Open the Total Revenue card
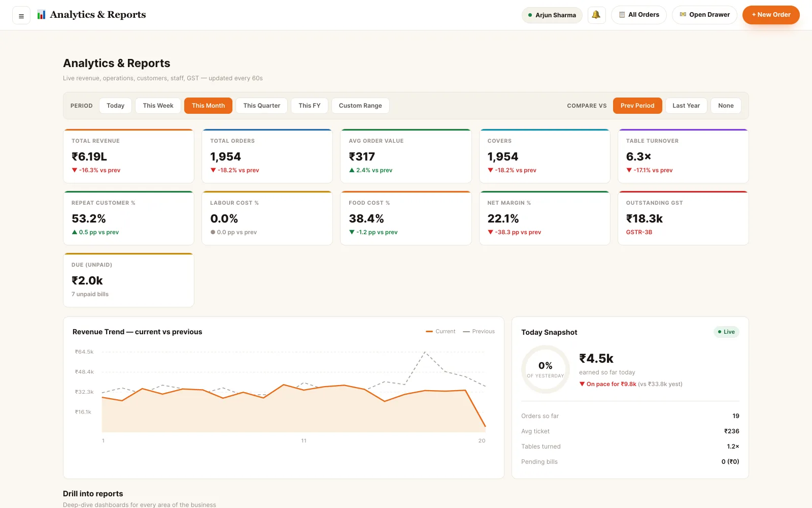This screenshot has height=508, width=812. [128, 156]
